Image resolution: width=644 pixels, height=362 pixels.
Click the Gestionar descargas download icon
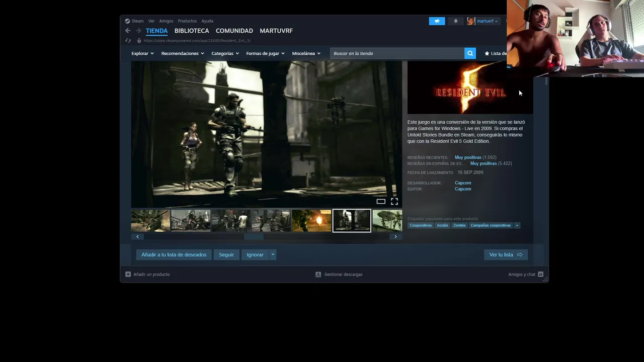pos(318,275)
